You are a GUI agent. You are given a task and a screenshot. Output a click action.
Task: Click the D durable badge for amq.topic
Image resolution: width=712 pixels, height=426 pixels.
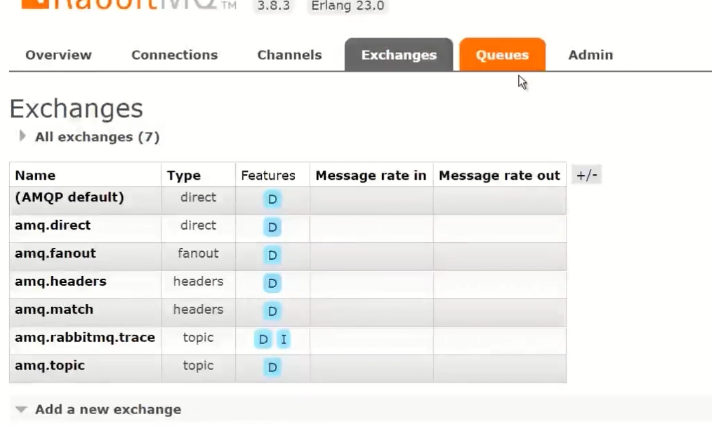click(x=272, y=367)
